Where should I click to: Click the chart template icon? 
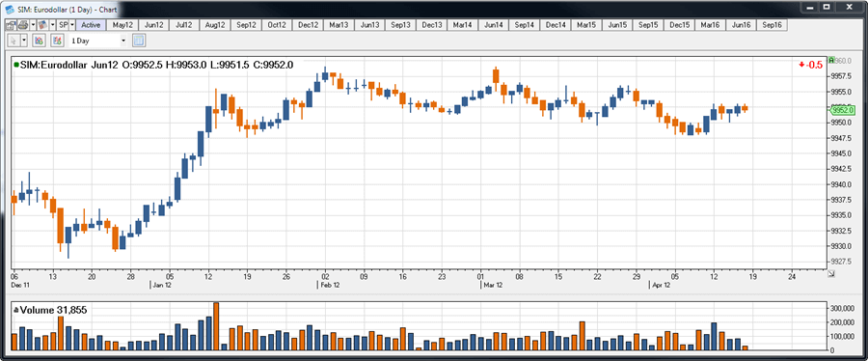point(42,25)
